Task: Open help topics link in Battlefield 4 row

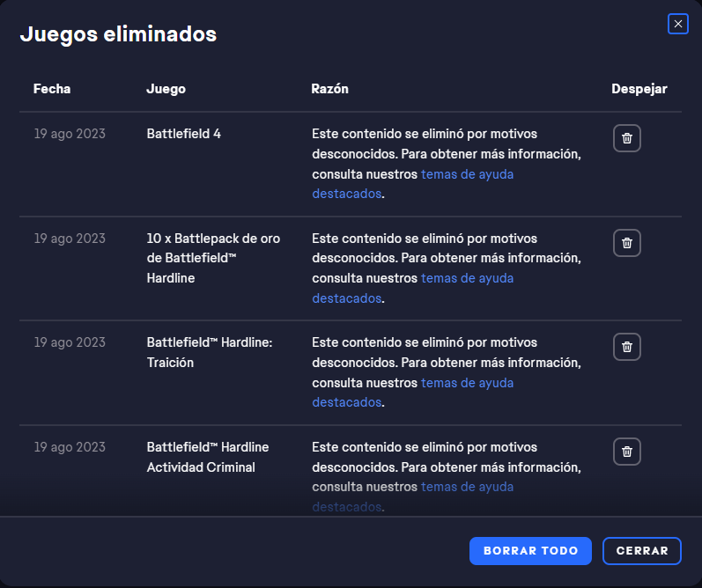Action: point(467,174)
